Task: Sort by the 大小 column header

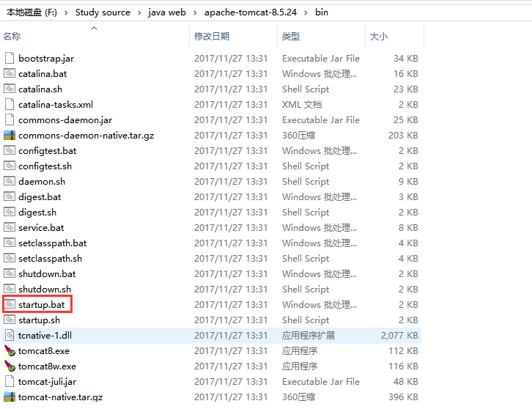Action: (378, 37)
